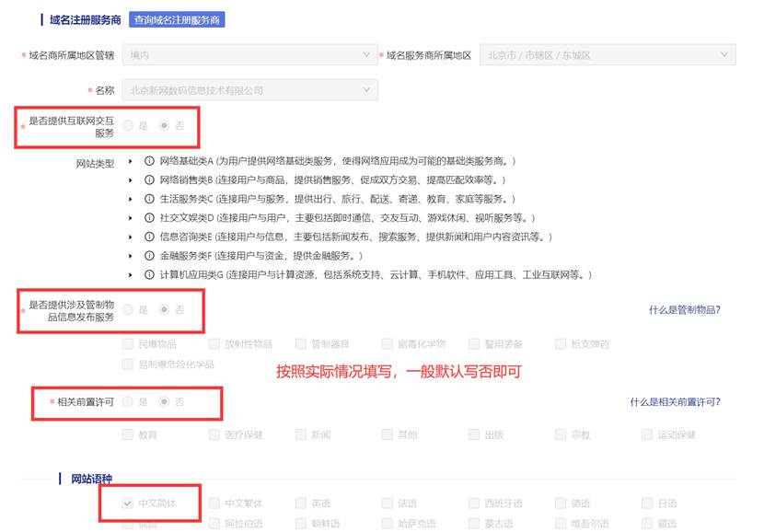Check the 蒙古语 language checkbox
The height and width of the screenshot is (532, 764).
(474, 524)
